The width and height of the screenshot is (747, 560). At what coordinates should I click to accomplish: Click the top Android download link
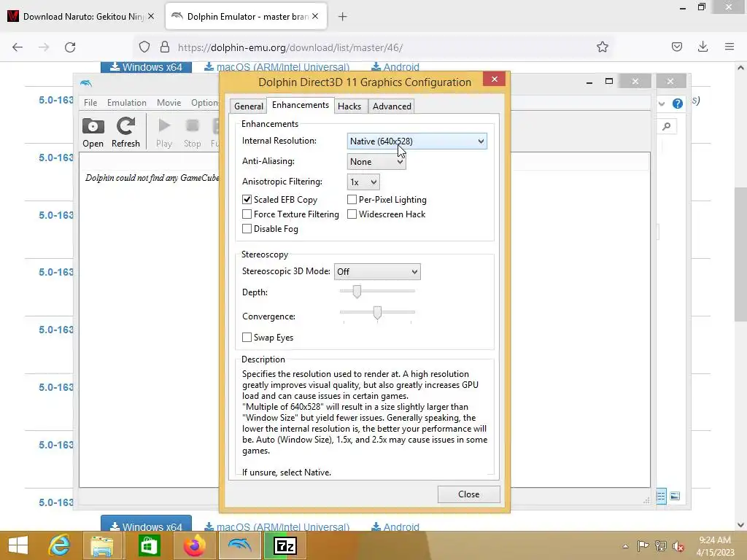[395, 67]
